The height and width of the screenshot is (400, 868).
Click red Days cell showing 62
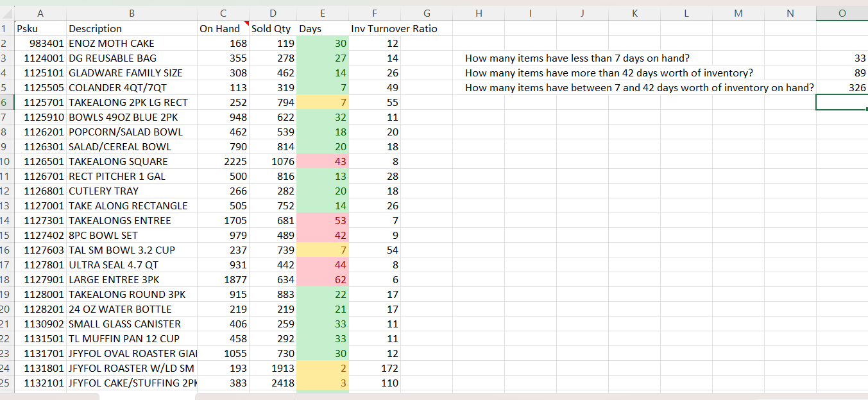(323, 279)
